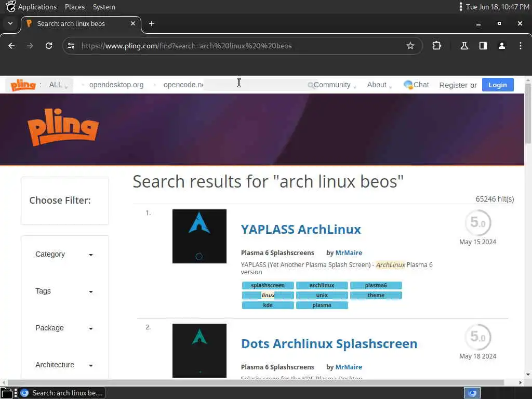The height and width of the screenshot is (399, 532).
Task: Reload the current page
Action: click(x=49, y=46)
